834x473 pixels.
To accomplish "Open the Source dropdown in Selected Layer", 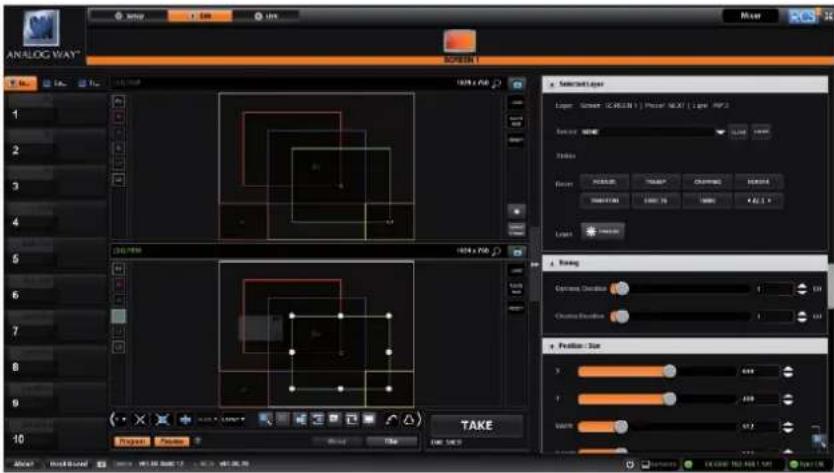I will coord(653,131).
